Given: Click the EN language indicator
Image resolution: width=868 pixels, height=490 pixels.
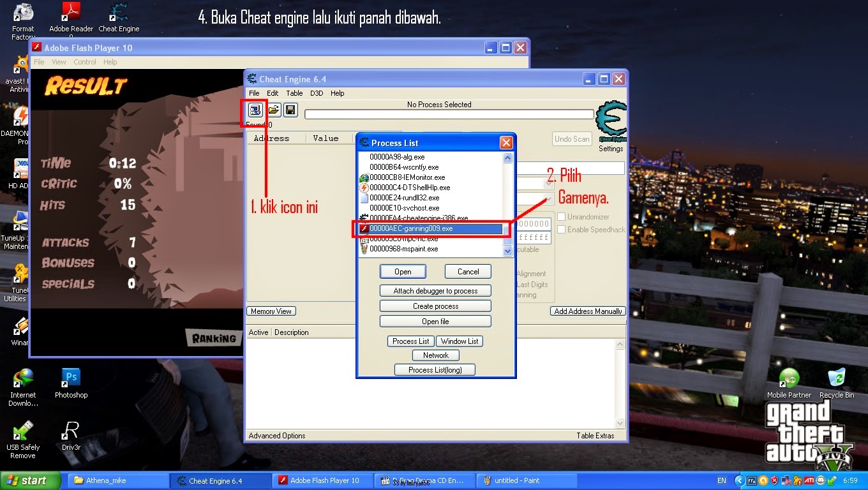Looking at the screenshot, I should click(x=722, y=480).
